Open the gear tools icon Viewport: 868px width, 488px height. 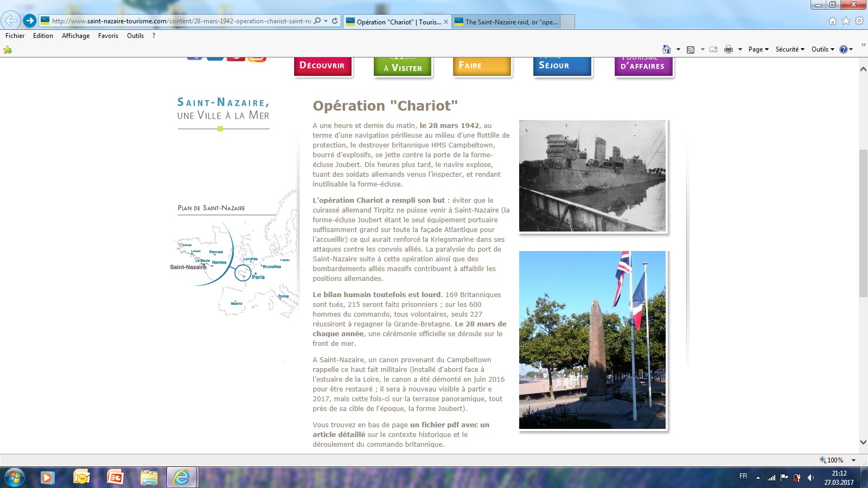coord(859,21)
